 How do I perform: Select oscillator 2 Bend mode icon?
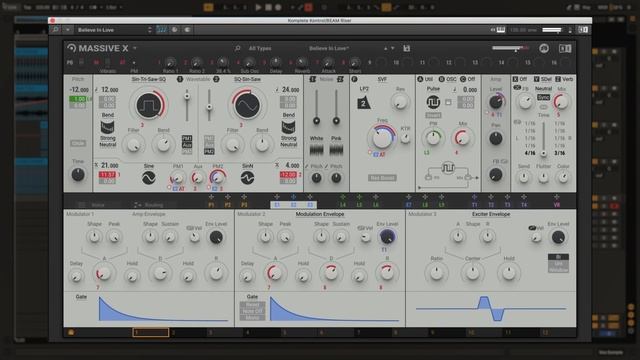pyautogui.click(x=288, y=127)
